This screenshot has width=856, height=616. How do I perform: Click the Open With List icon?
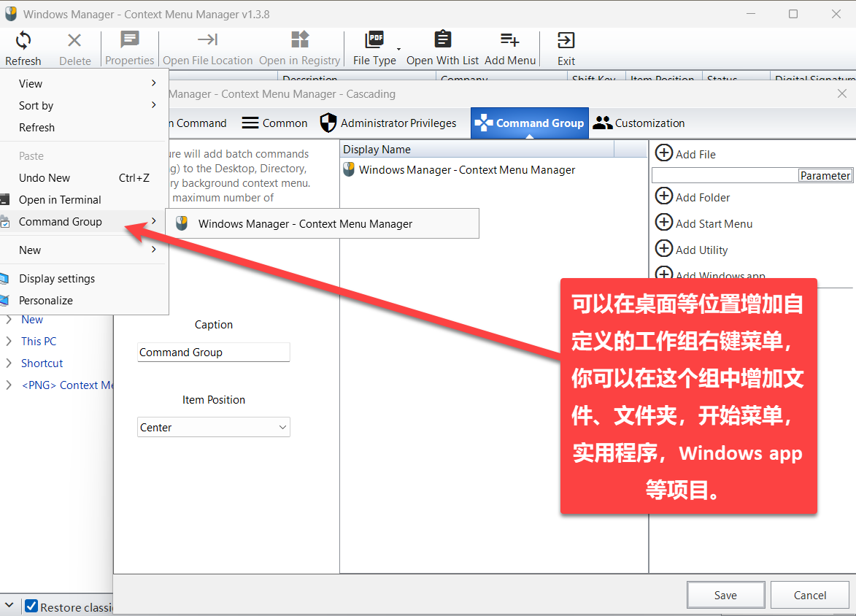442,40
